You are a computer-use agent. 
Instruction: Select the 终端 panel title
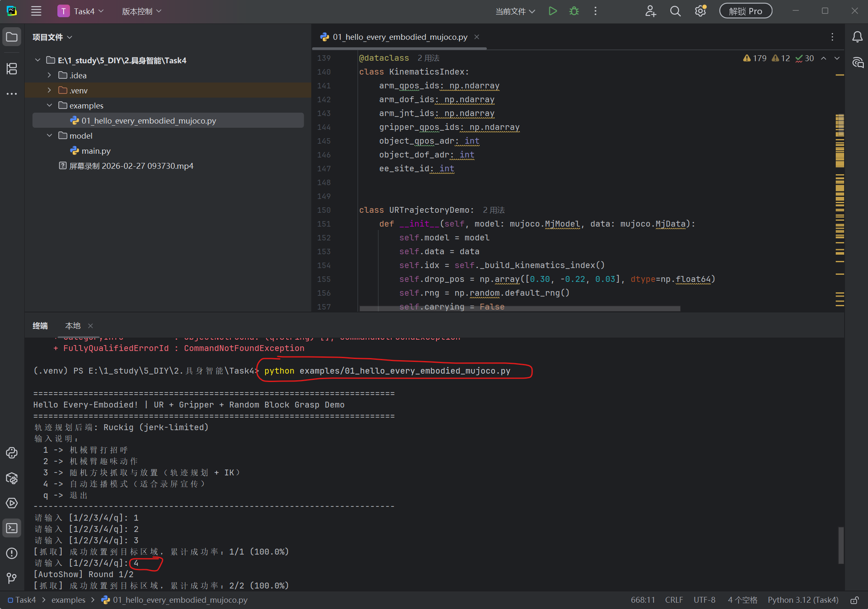(x=40, y=325)
